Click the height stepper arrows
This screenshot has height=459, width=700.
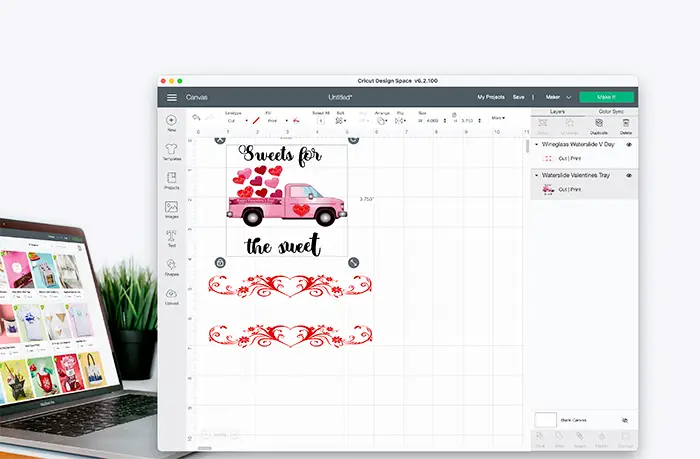pos(479,121)
